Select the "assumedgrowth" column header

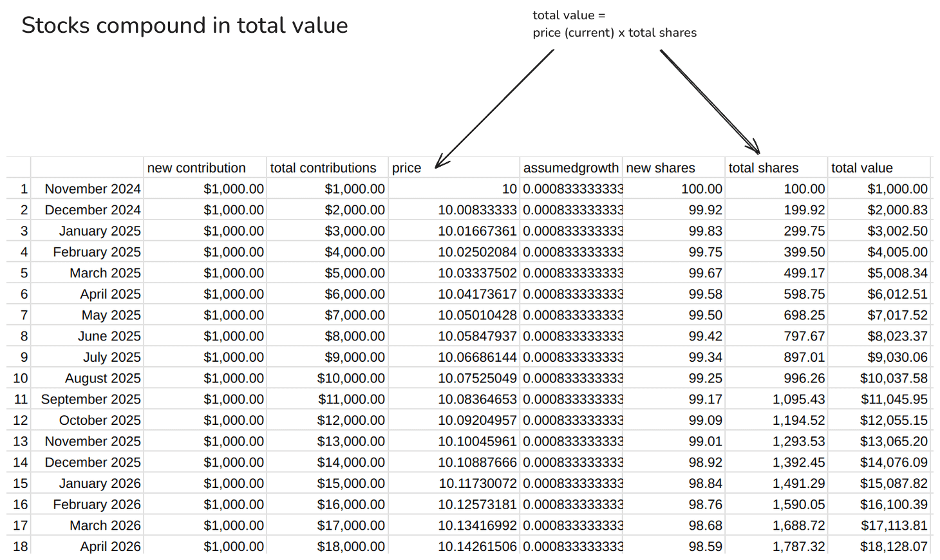[570, 167]
